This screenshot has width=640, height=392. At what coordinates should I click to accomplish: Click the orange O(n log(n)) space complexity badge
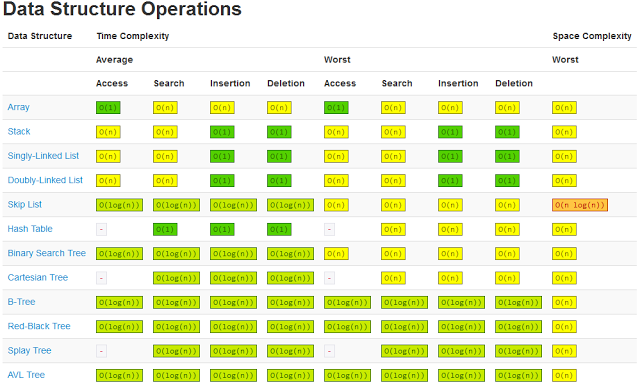click(x=580, y=205)
